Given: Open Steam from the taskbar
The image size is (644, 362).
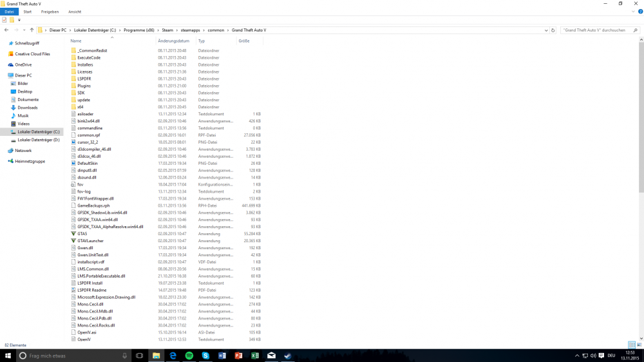Looking at the screenshot, I should point(287,356).
